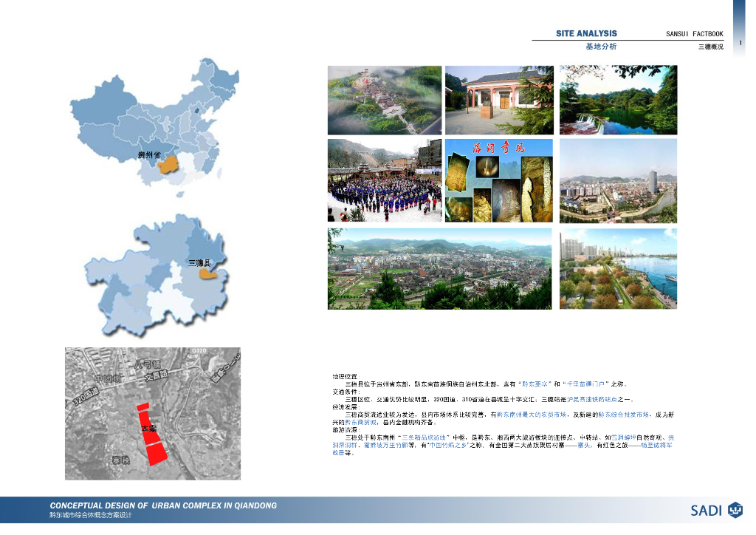Viewport: 756px width, 535px height.
Task: Click the SADI logo emblem icon
Action: [735, 510]
